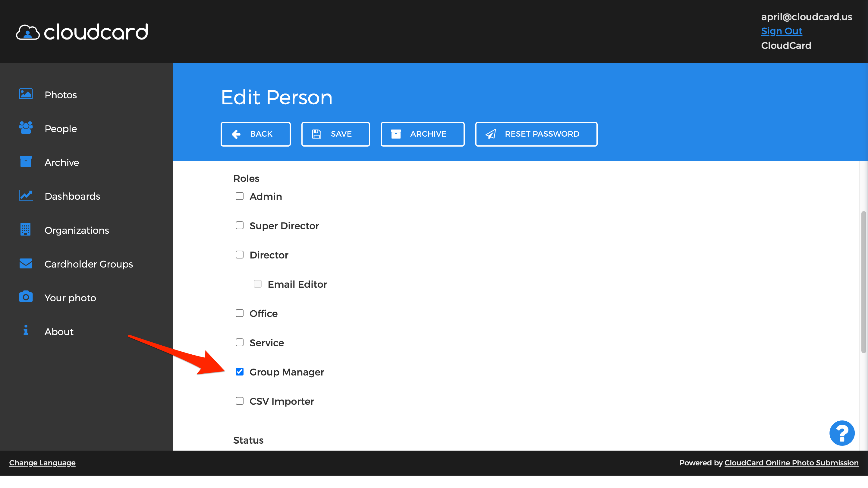868x488 pixels.
Task: Click the Sign Out link
Action: pyautogui.click(x=781, y=31)
